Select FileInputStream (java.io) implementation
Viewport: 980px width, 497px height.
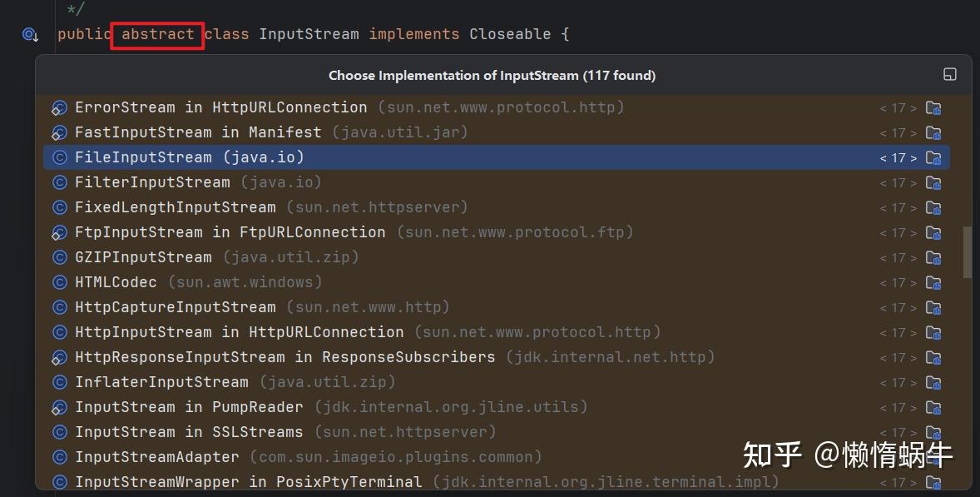[x=190, y=157]
